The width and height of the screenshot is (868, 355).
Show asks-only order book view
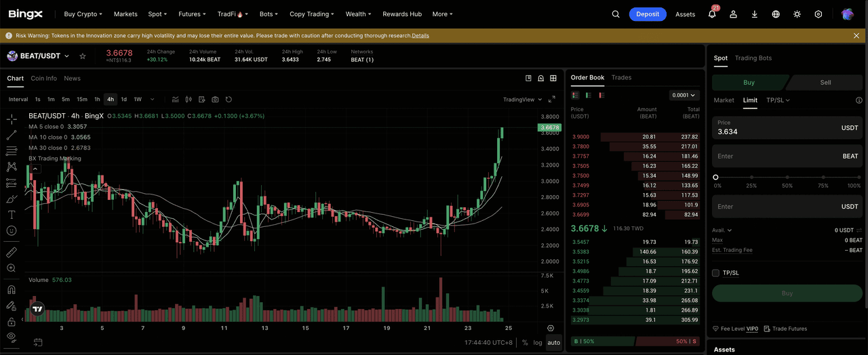coord(601,96)
